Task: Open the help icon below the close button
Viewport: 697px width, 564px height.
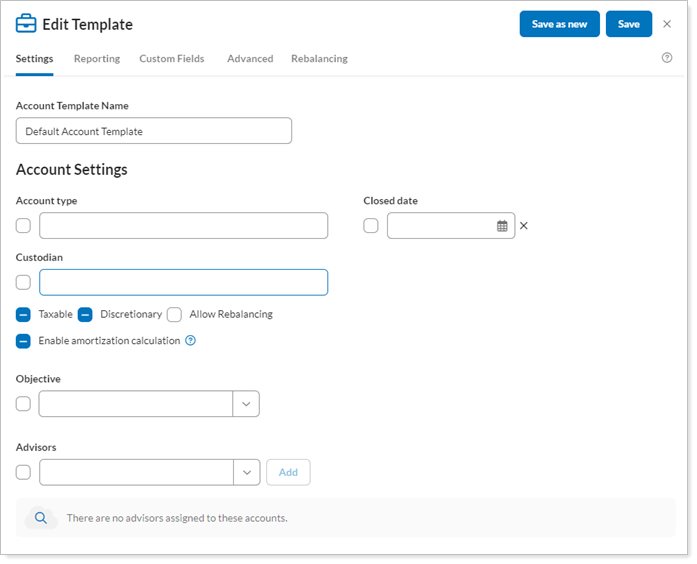Action: click(x=667, y=58)
